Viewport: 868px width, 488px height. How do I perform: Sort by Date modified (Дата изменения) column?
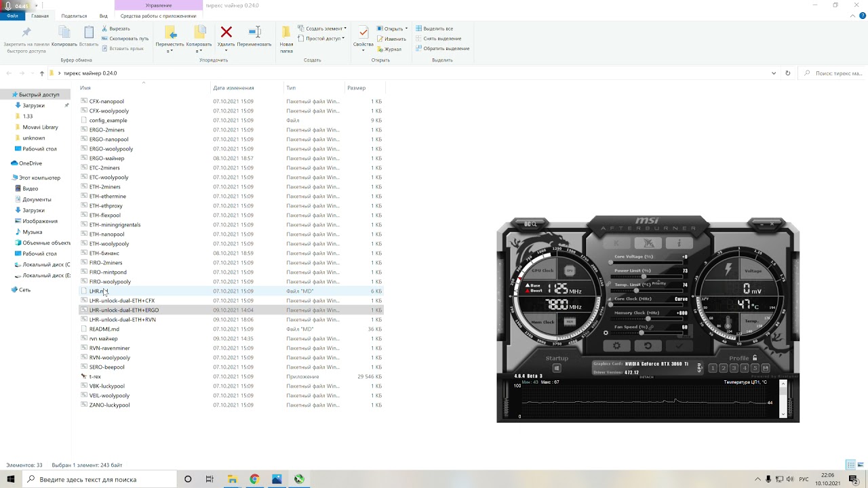[233, 88]
